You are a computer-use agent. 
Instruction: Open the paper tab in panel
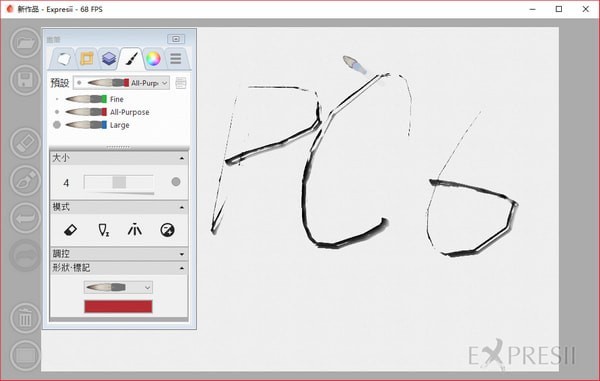pyautogui.click(x=64, y=59)
